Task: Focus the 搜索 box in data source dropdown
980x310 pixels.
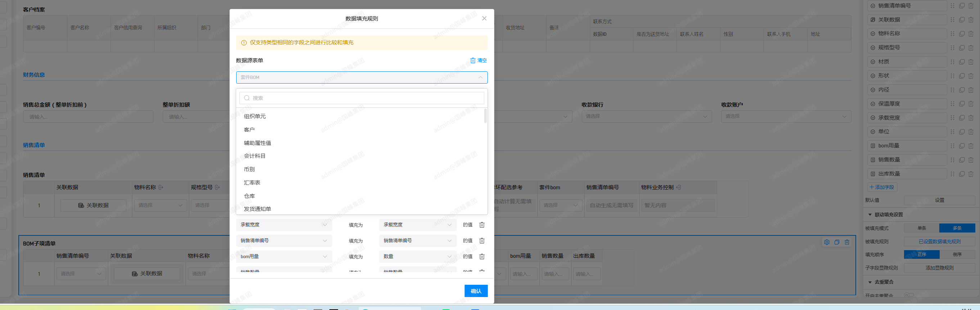Action: pyautogui.click(x=362, y=98)
